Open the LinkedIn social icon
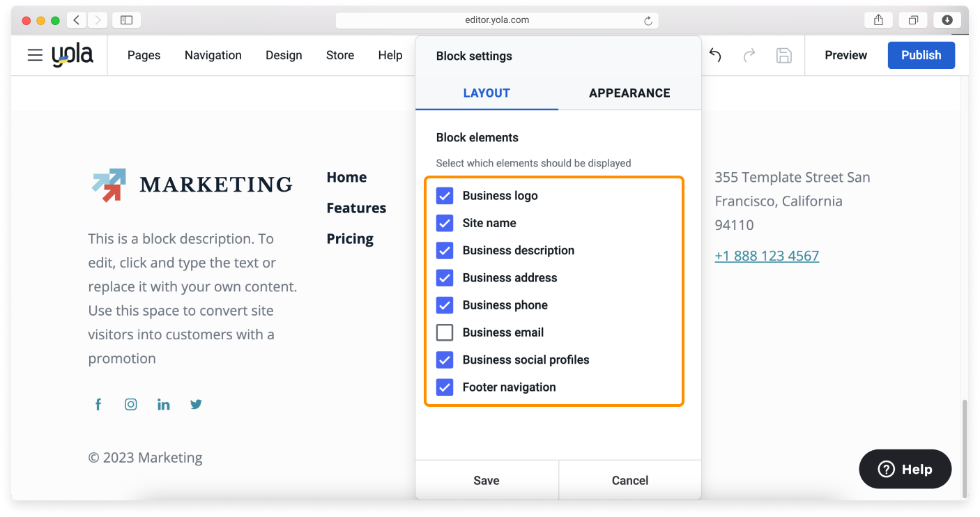The width and height of the screenshot is (980, 517). pos(164,404)
